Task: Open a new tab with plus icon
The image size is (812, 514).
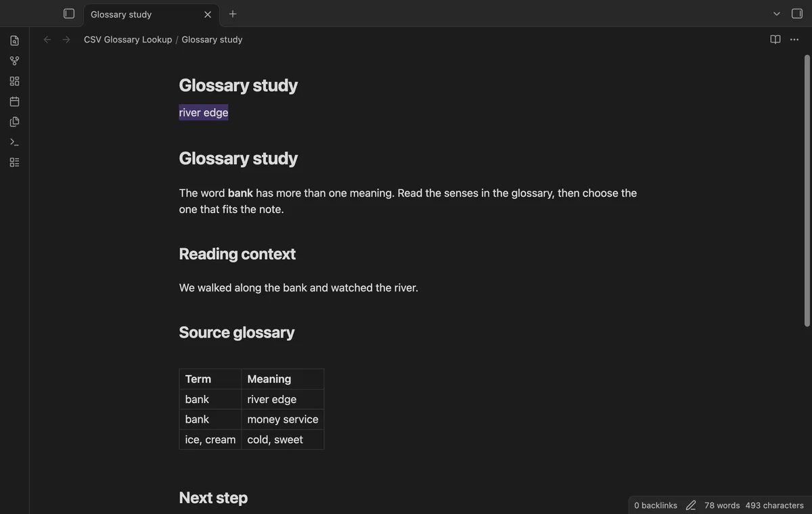Action: pos(233,14)
